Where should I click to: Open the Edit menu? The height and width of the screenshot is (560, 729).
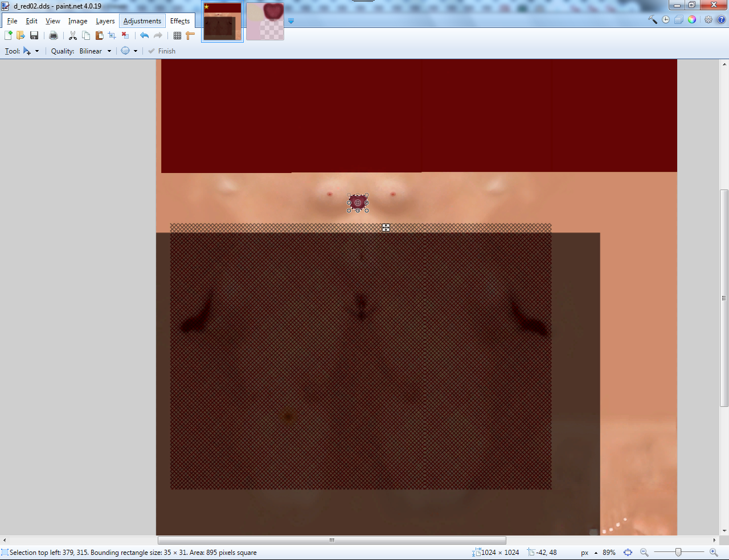click(31, 21)
